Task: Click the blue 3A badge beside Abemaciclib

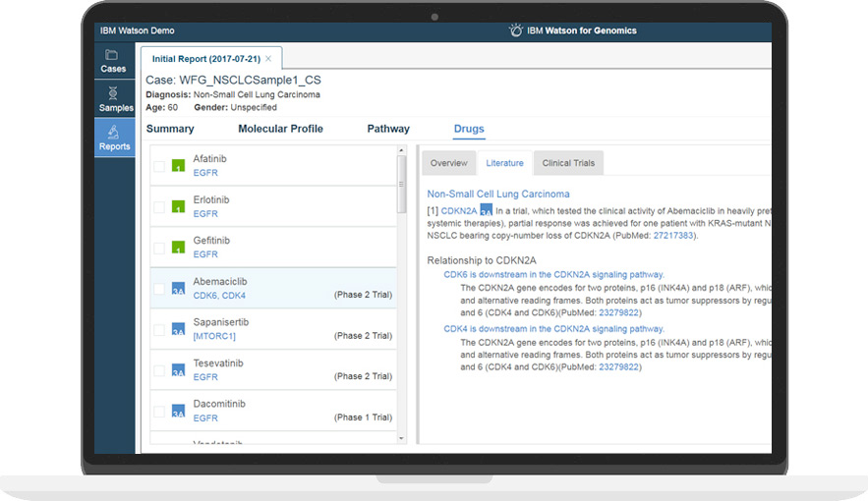Action: 178,289
